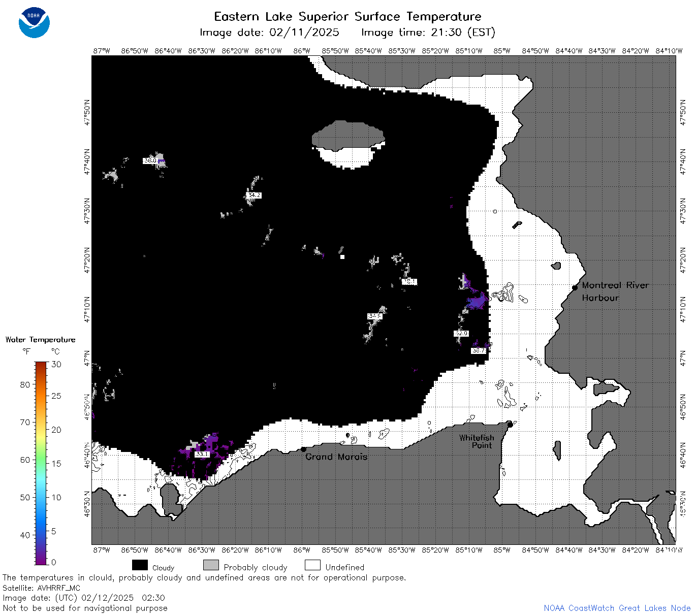Click the Satellite: AVHRRF_MC text

tap(41, 588)
